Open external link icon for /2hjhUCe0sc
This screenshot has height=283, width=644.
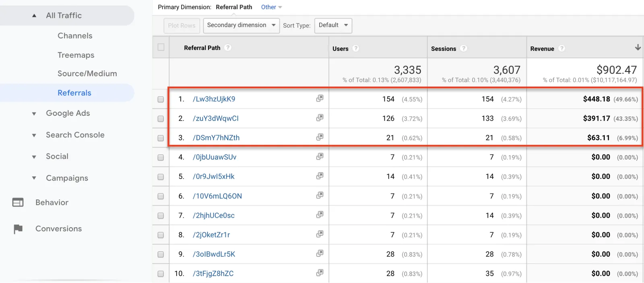(x=320, y=215)
